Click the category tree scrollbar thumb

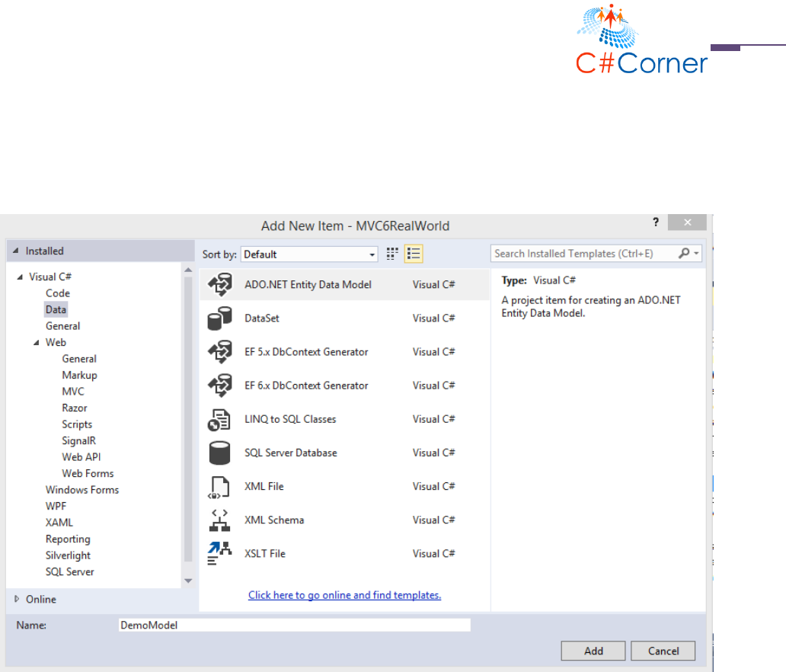pyautogui.click(x=188, y=419)
